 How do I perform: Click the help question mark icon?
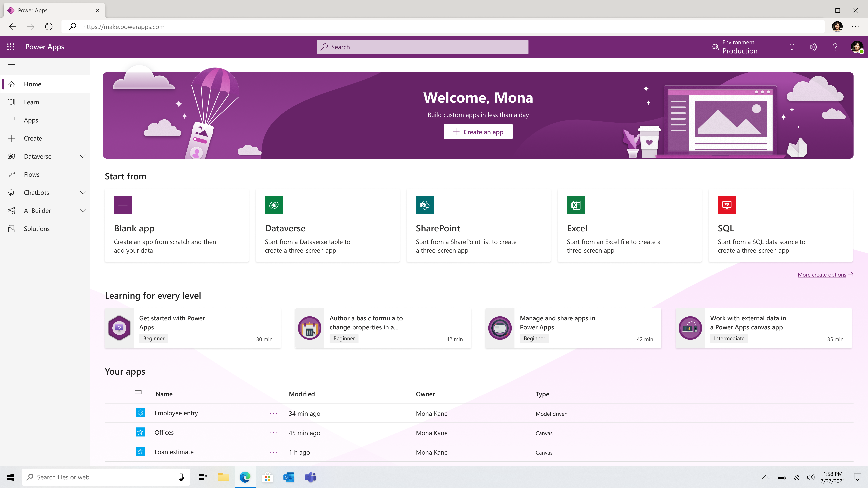coord(835,47)
